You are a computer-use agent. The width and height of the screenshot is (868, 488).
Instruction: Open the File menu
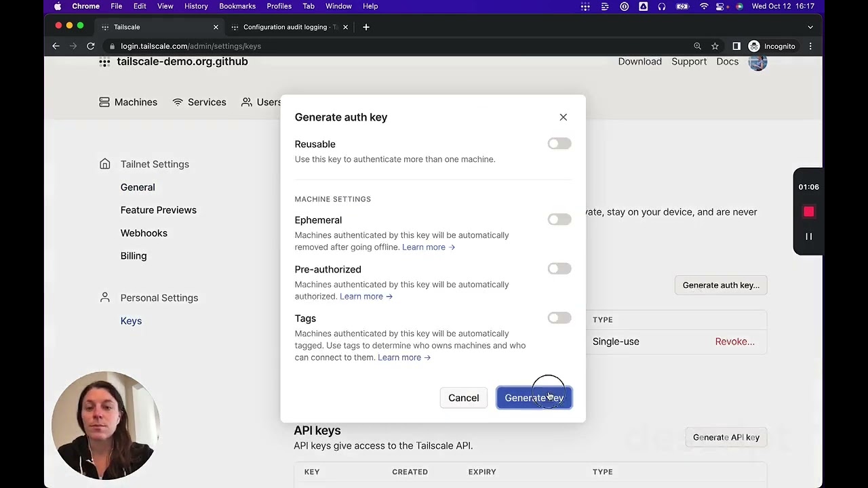pos(117,6)
